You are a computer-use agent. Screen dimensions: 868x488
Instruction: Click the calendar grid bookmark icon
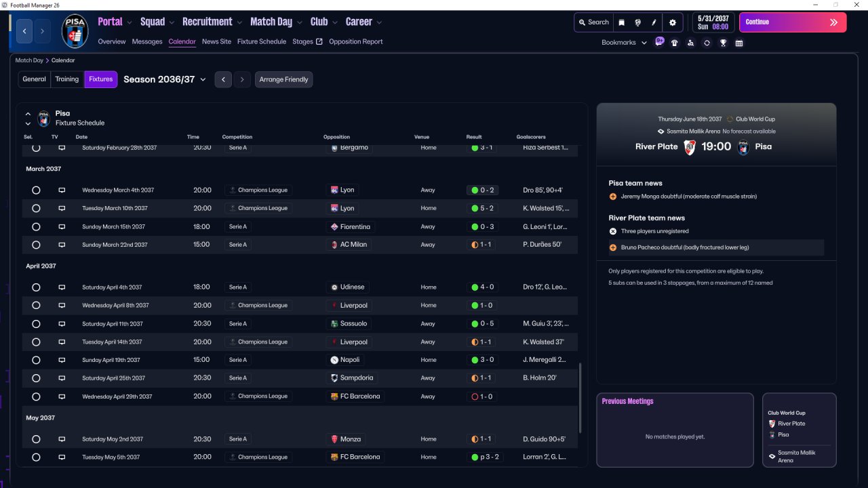(x=739, y=43)
